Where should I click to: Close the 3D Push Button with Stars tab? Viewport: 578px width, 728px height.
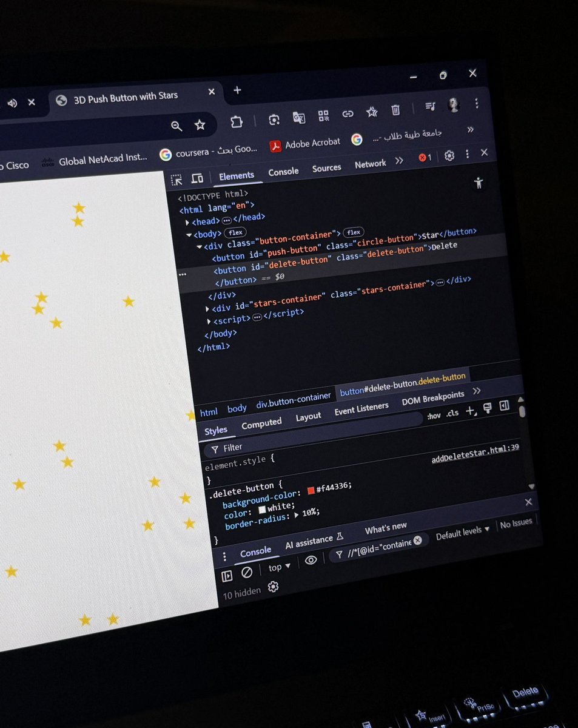pos(211,92)
